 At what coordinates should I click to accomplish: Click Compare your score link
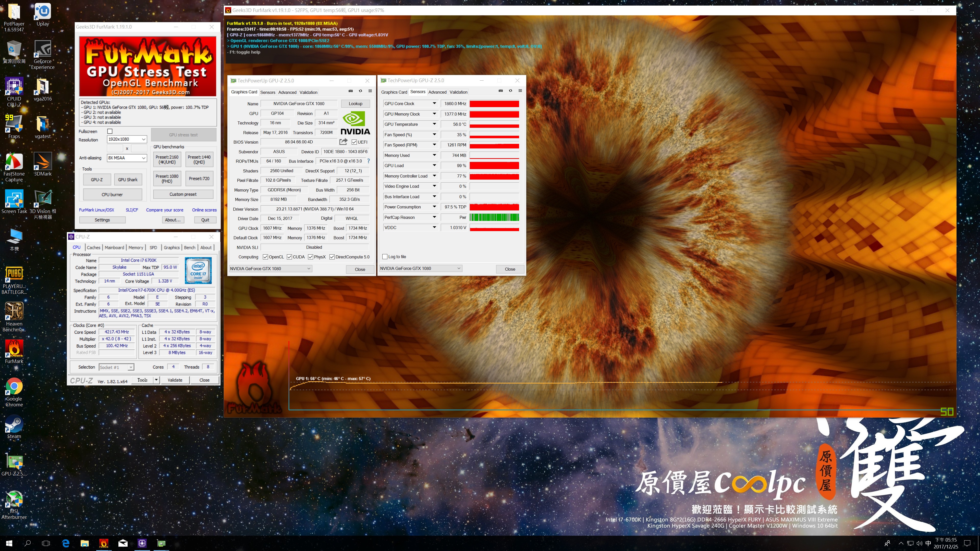[x=165, y=210]
